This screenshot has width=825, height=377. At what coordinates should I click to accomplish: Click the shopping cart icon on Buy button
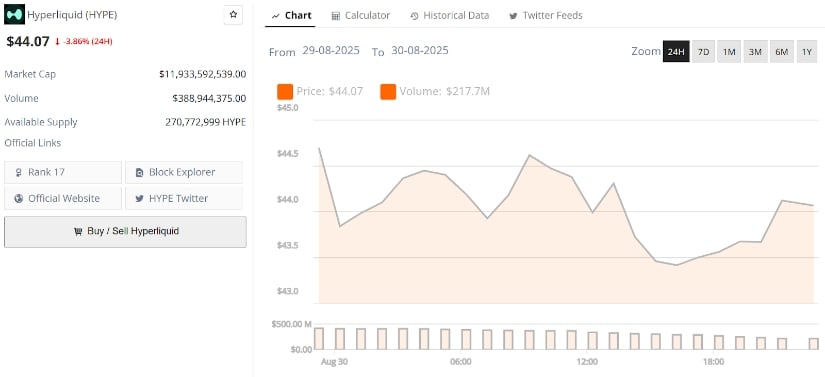(78, 231)
